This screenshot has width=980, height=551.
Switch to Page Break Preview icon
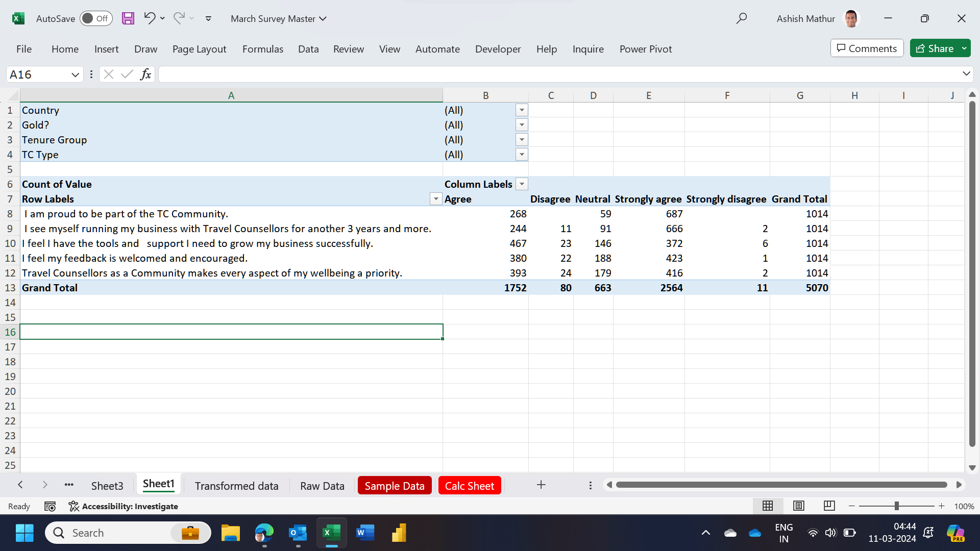(829, 506)
